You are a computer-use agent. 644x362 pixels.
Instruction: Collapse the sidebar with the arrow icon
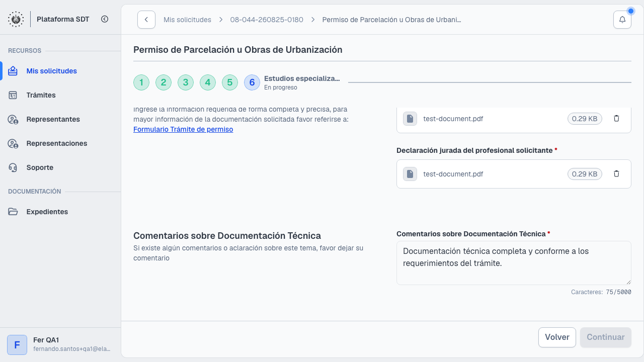105,19
